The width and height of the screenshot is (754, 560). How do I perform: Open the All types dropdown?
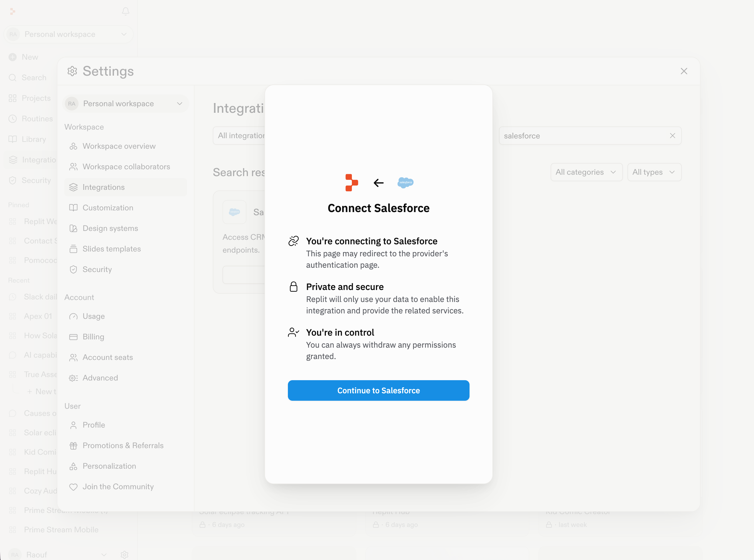click(x=654, y=172)
